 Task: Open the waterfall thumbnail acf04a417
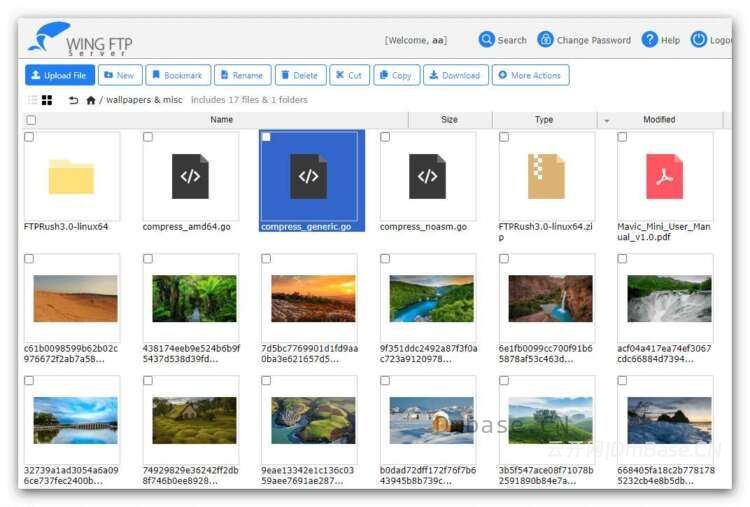(669, 298)
